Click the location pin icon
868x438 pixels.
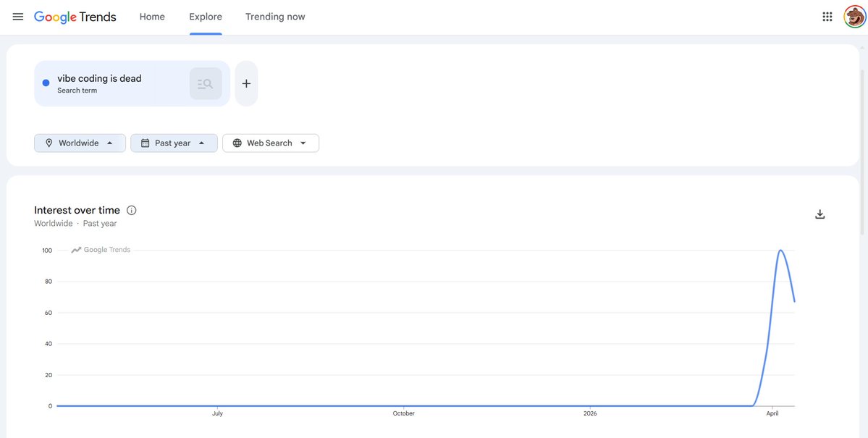pos(49,143)
